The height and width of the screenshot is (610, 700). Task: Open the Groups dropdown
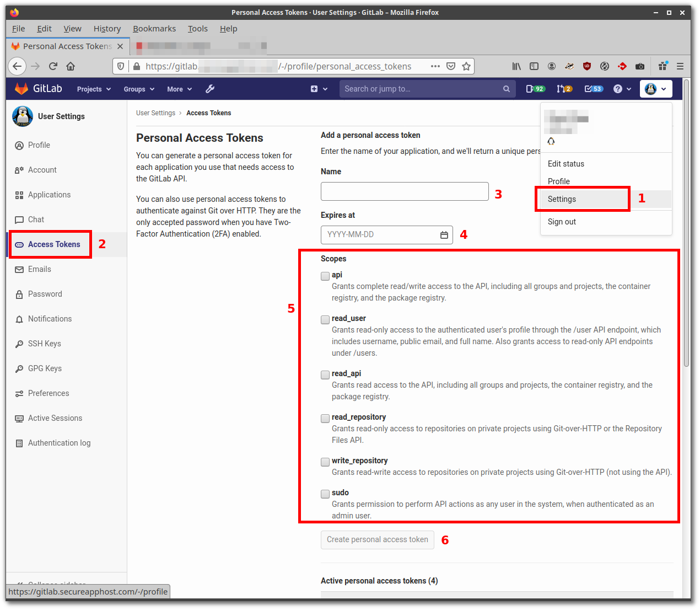[x=138, y=89]
